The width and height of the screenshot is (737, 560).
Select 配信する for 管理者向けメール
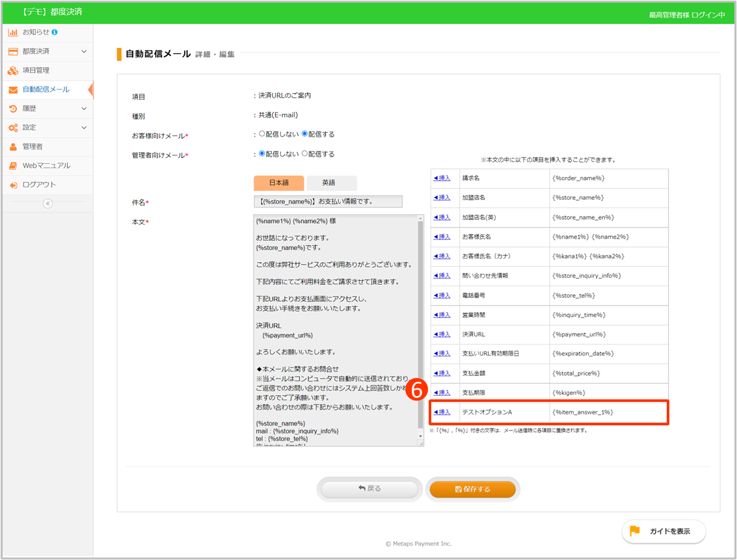305,154
